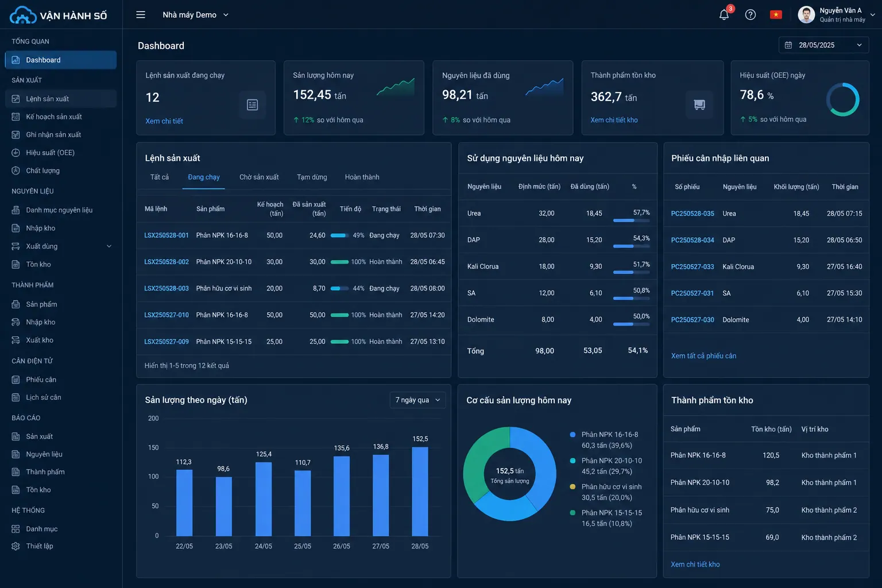This screenshot has width=882, height=588.
Task: Open the notifications bell icon
Action: [x=724, y=15]
